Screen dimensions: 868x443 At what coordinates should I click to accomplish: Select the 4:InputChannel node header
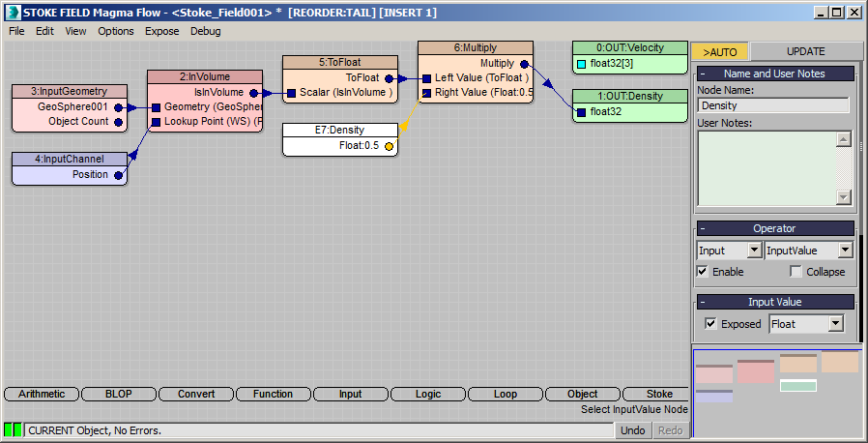tap(70, 159)
